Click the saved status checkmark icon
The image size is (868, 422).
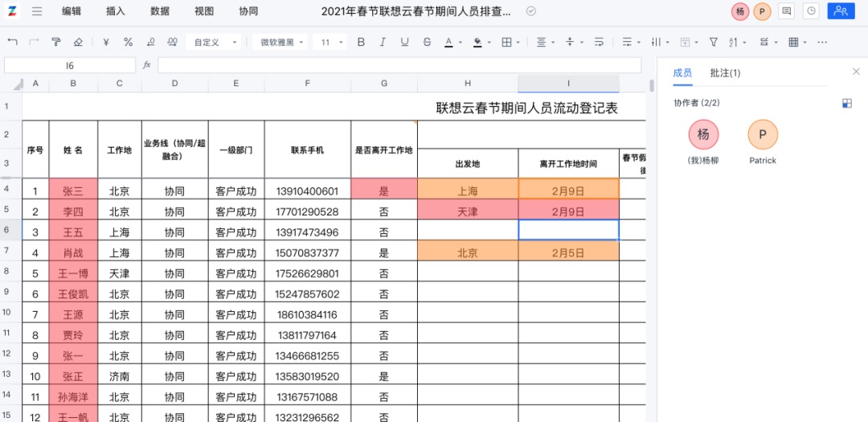[x=531, y=11]
